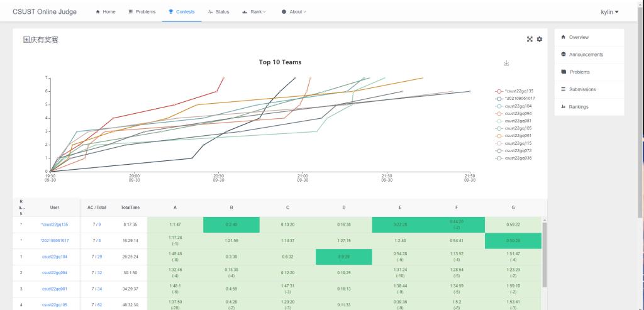Screen dimensions: 644x310
Task: Go to the Status page
Action: pyautogui.click(x=218, y=12)
